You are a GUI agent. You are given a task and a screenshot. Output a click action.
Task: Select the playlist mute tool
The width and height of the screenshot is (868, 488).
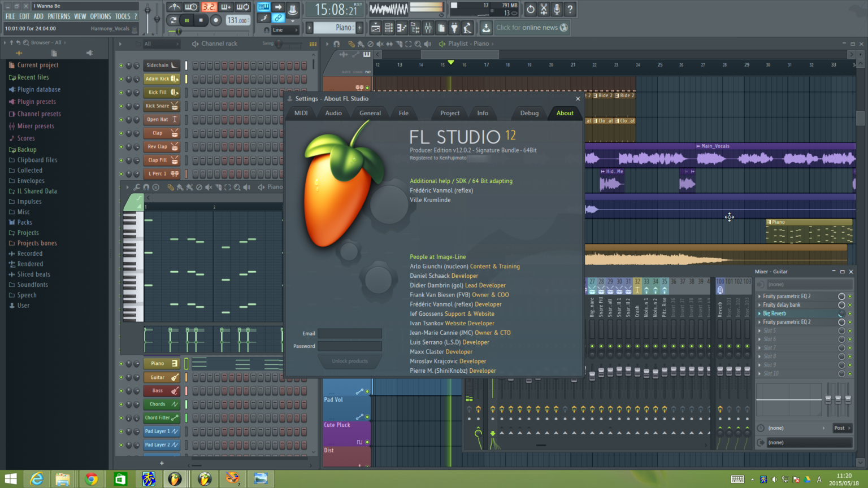[x=380, y=43]
